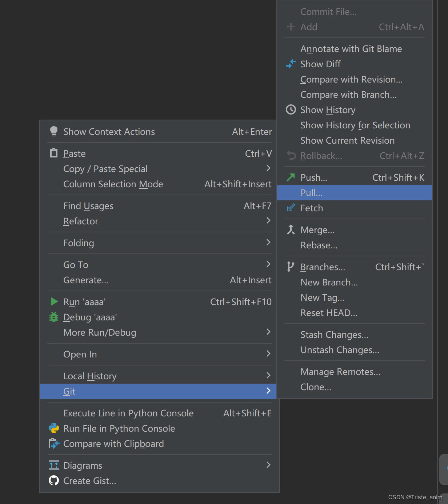Select Execute Line in Python Console
Screen dimensions: 448x504
(x=160, y=413)
